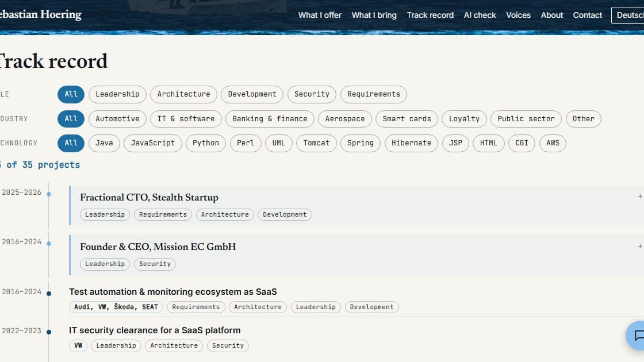Filter technology by Python

tap(206, 143)
